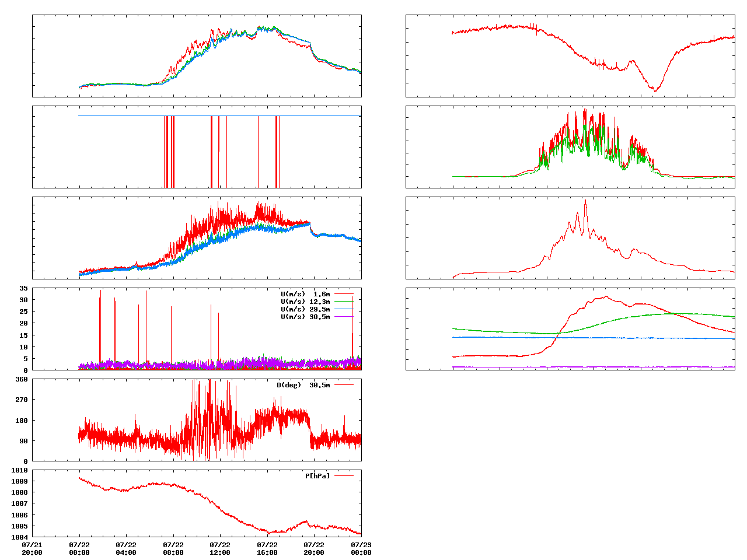The image size is (747, 560).
Task: Click the "180" direction axis label
Action: point(22,421)
